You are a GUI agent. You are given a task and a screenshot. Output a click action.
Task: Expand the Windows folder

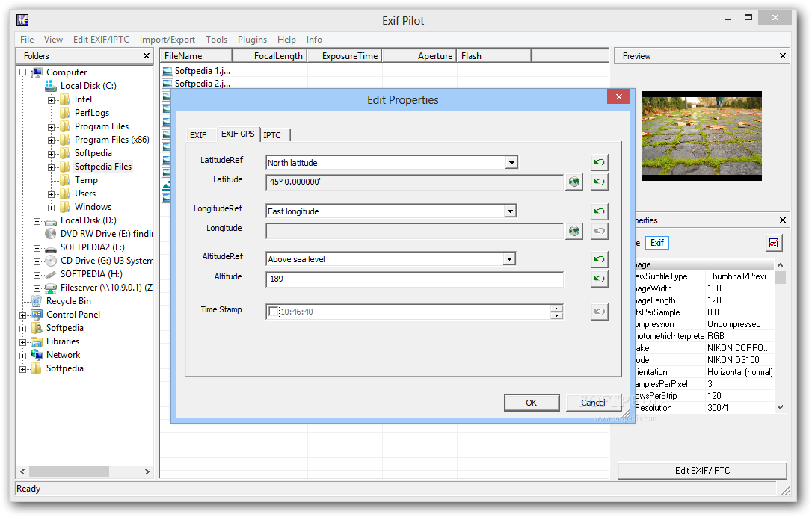click(51, 208)
